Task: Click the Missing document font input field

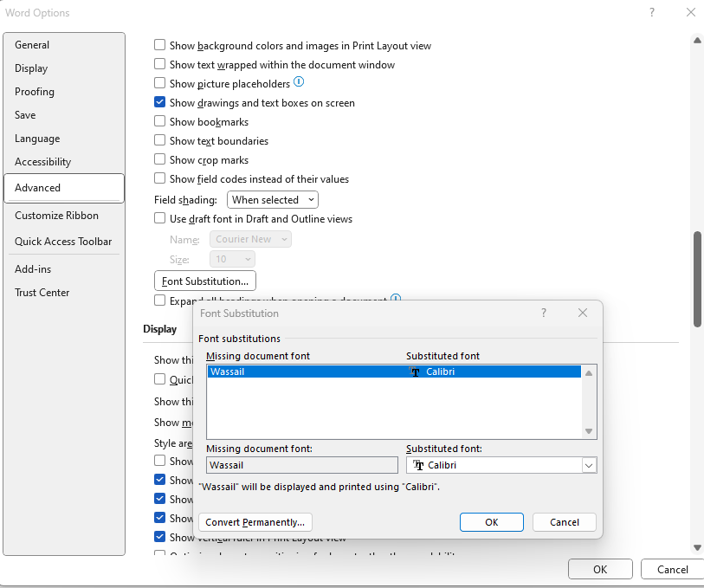Action: click(x=301, y=465)
